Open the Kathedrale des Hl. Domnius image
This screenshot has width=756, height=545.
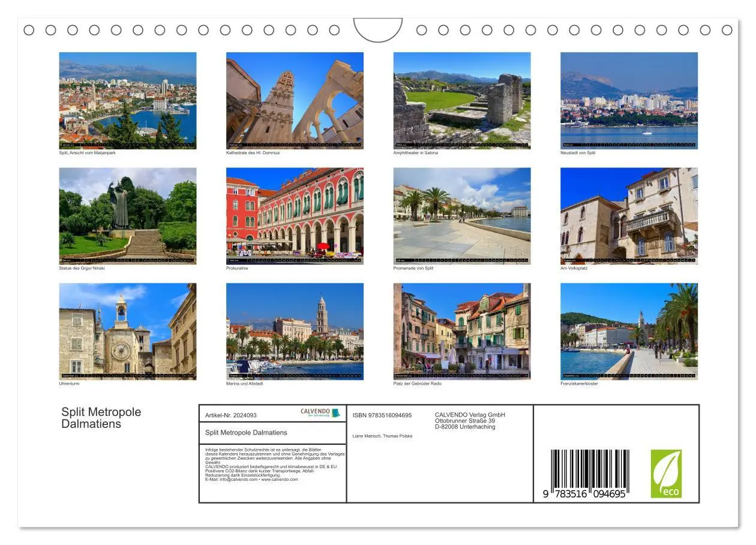coord(295,99)
